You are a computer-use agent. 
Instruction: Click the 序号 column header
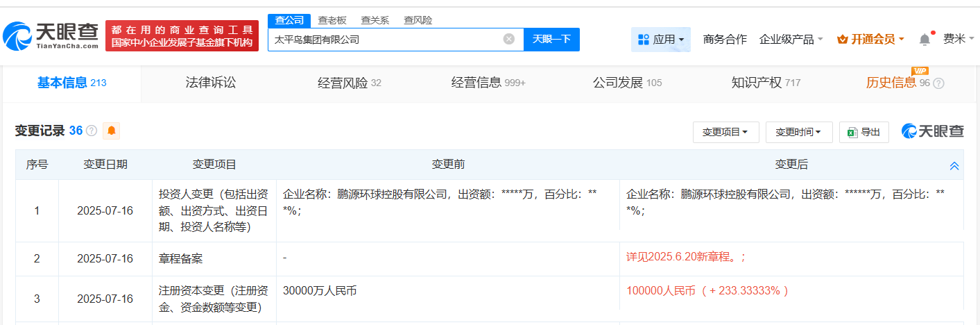click(x=37, y=165)
